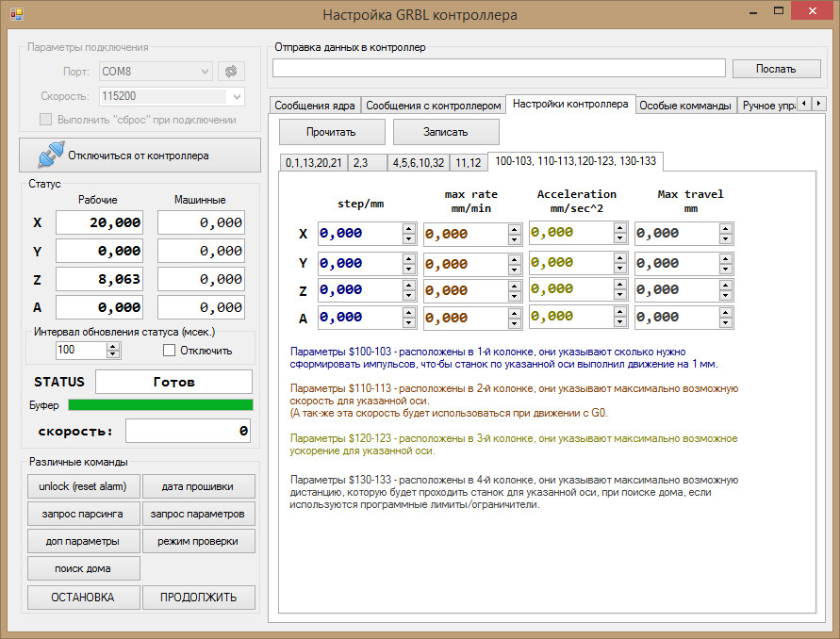Open settings sub-tab "2,3"
Viewport: 840px width, 639px height.
[368, 163]
